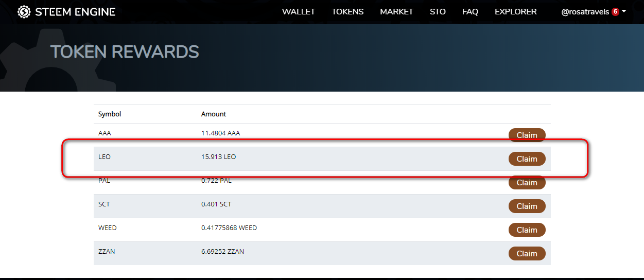Screen dimensions: 644x280
Task: Click the 0.41775868 WEED amount
Action: click(229, 228)
